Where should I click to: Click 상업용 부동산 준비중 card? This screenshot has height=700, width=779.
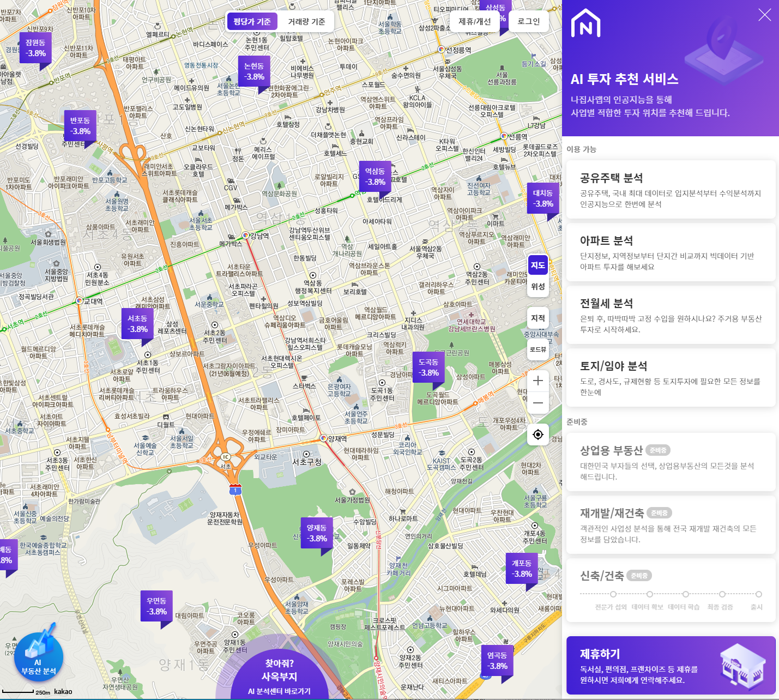[671, 462]
